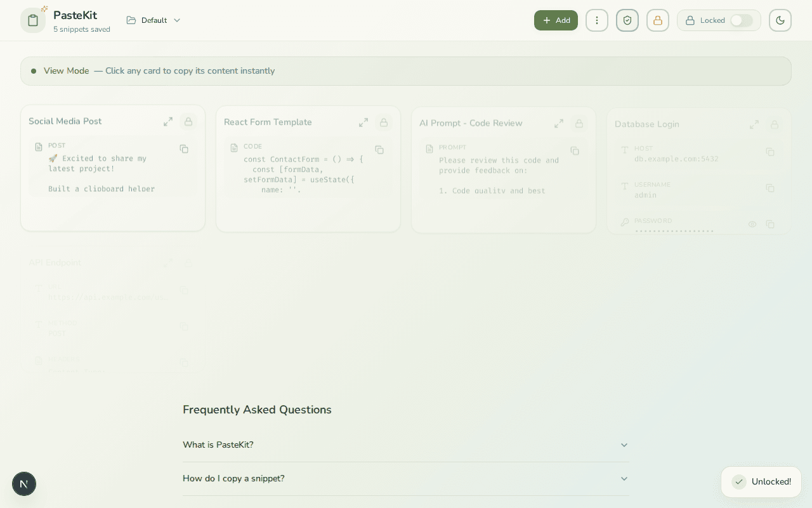Copy the Database Login host value
This screenshot has width=812, height=508.
point(770,152)
